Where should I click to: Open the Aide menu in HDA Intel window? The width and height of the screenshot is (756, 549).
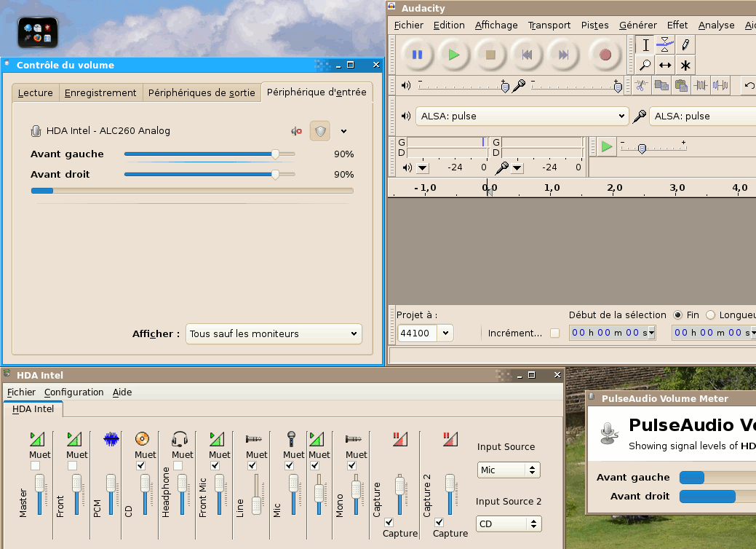click(122, 392)
